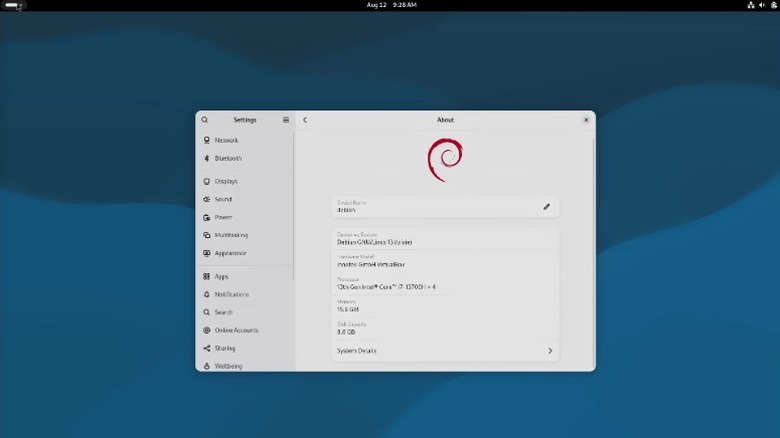The width and height of the screenshot is (780, 438).
Task: Click the Search magnifier icon in sidebar list
Action: 206,312
